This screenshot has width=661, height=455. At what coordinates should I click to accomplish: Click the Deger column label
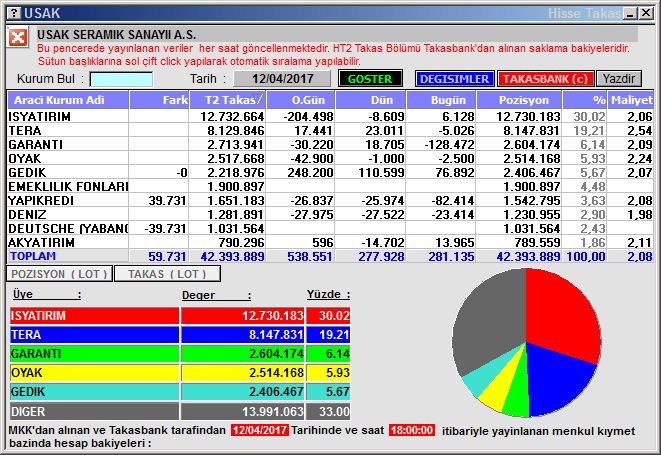coord(216,295)
